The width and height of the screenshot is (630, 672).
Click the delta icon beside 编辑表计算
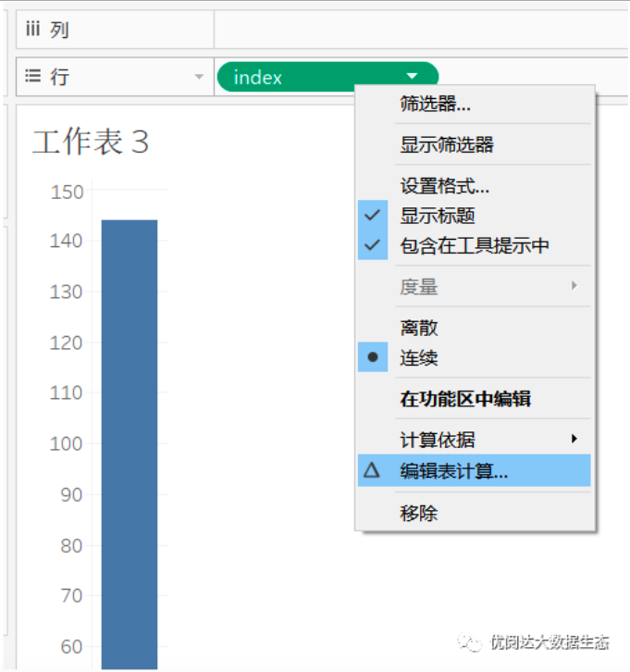coord(372,470)
